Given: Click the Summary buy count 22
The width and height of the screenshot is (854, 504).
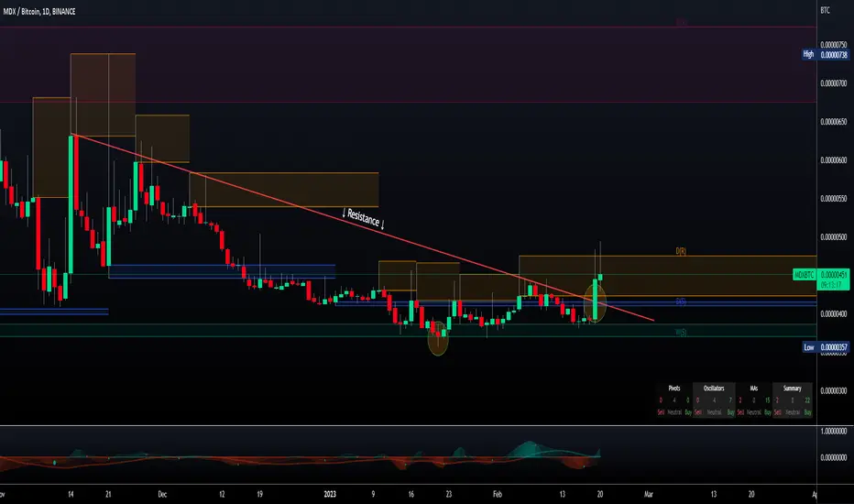Looking at the screenshot, I should [x=807, y=400].
